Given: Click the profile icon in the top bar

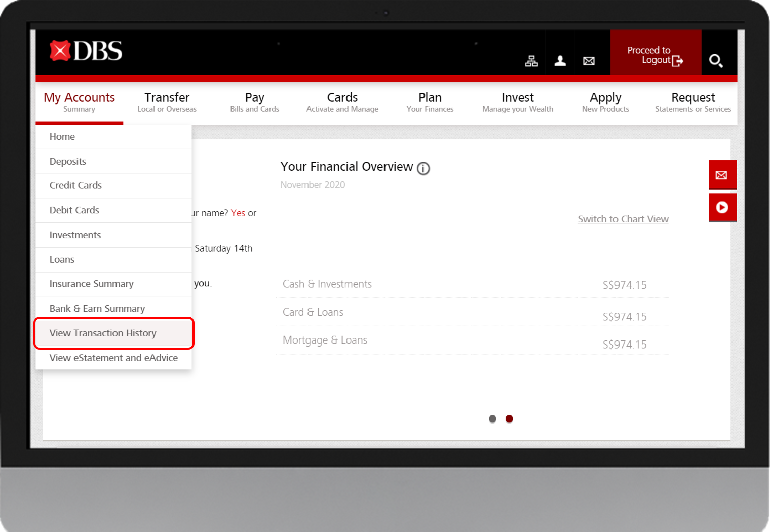Looking at the screenshot, I should pyautogui.click(x=560, y=60).
